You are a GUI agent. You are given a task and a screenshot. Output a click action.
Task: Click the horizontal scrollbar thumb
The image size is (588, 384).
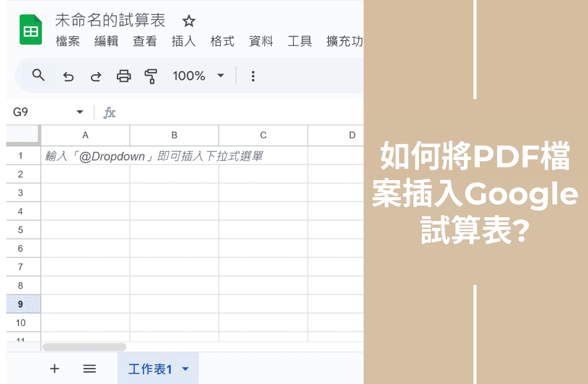pyautogui.click(x=85, y=347)
